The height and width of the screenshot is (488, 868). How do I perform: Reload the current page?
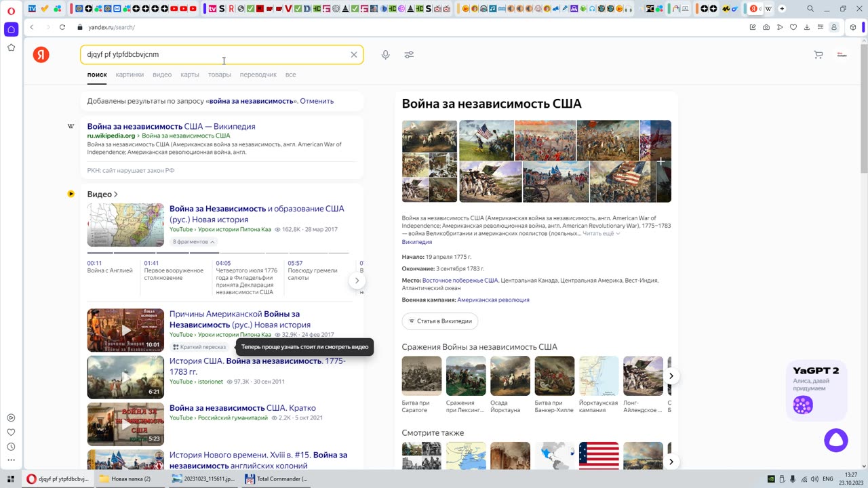tap(62, 27)
